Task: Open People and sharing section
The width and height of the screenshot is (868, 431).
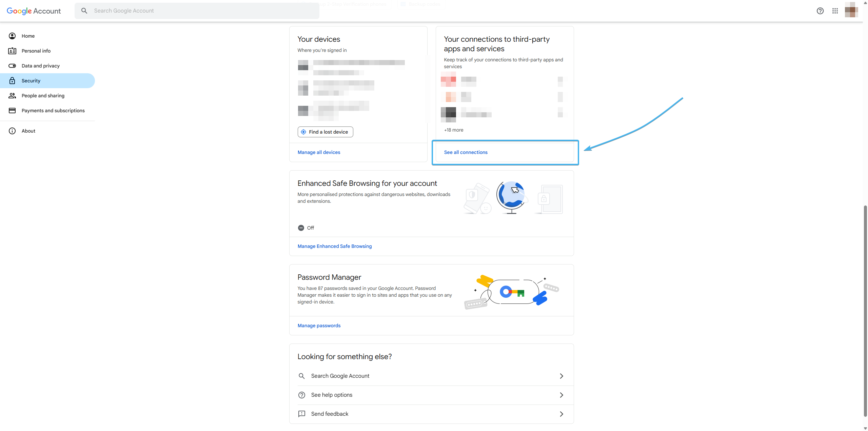Action: pyautogui.click(x=47, y=96)
